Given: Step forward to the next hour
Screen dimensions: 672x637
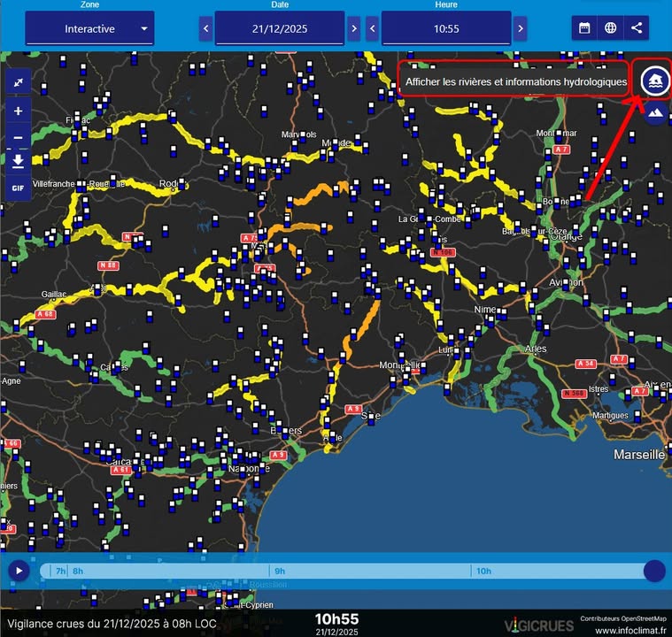Looking at the screenshot, I should tap(521, 28).
